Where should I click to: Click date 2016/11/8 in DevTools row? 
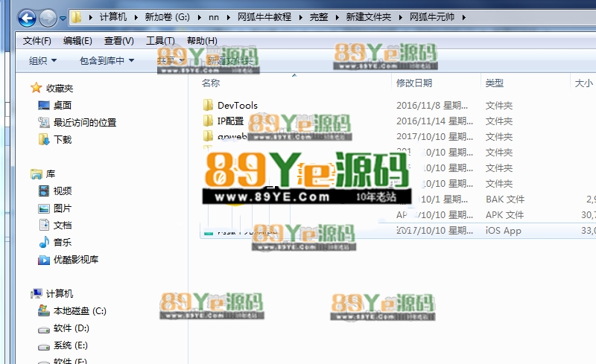click(x=432, y=105)
